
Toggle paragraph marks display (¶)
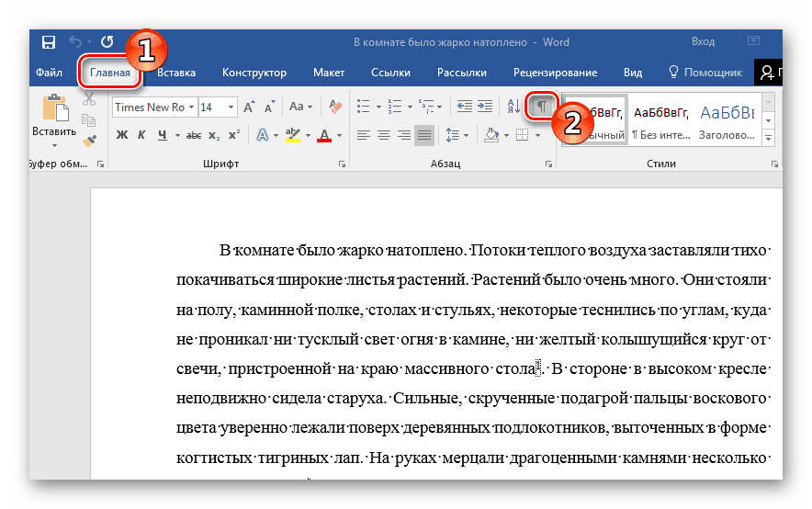[x=542, y=107]
